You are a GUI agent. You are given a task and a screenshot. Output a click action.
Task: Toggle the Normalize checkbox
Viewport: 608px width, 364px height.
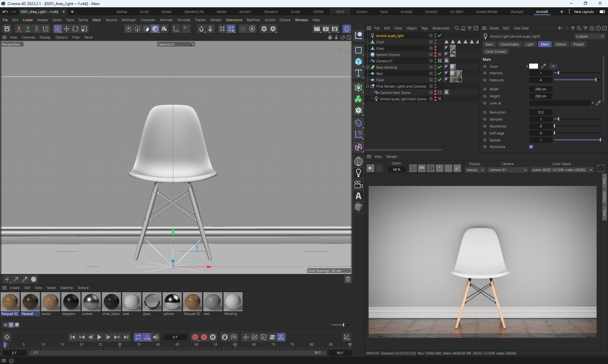coord(531,147)
